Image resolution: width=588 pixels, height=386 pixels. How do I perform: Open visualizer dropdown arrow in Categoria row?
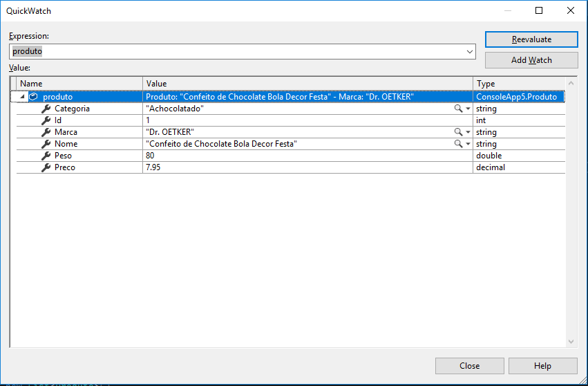(x=468, y=109)
